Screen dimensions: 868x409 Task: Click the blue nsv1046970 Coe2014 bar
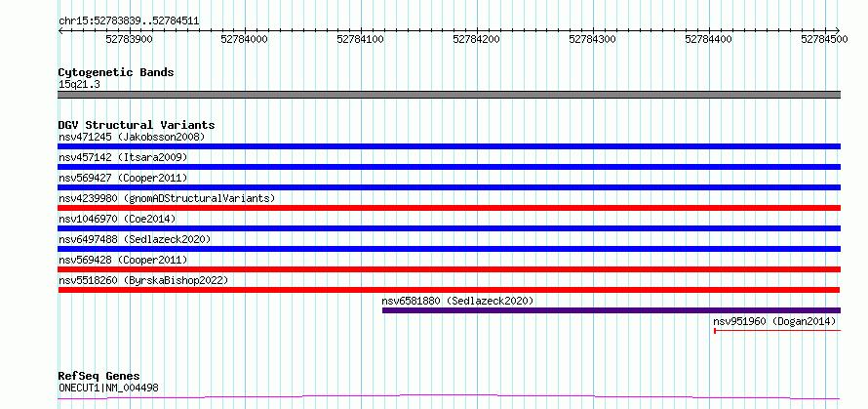(450, 228)
